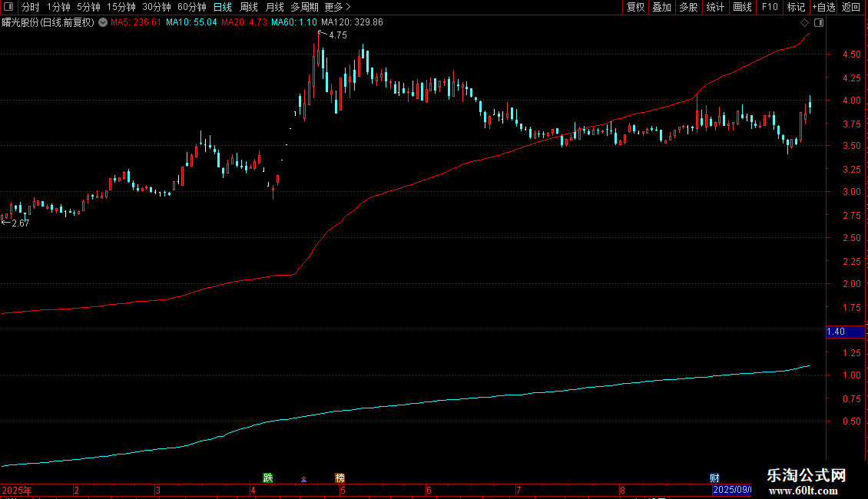Screen dimensions: 868x499
Task: Select the 5分钟 period
Action: point(88,7)
